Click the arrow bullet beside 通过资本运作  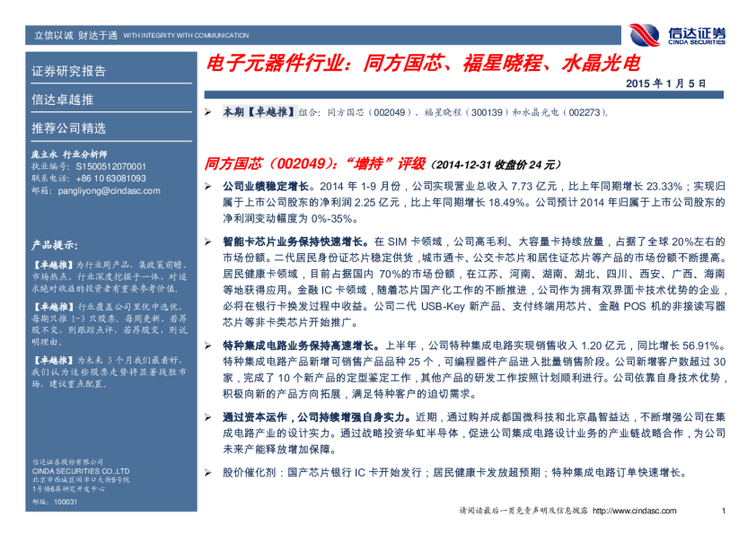click(208, 417)
